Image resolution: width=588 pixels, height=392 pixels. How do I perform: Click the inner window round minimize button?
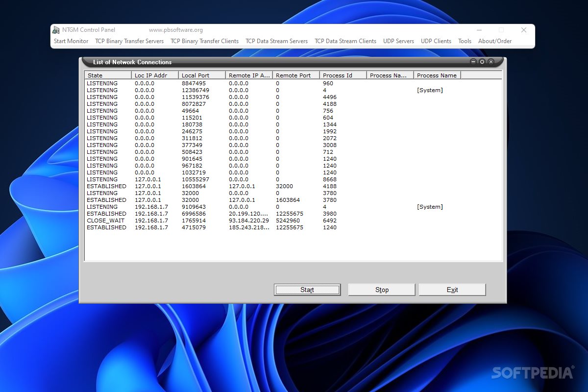click(473, 62)
